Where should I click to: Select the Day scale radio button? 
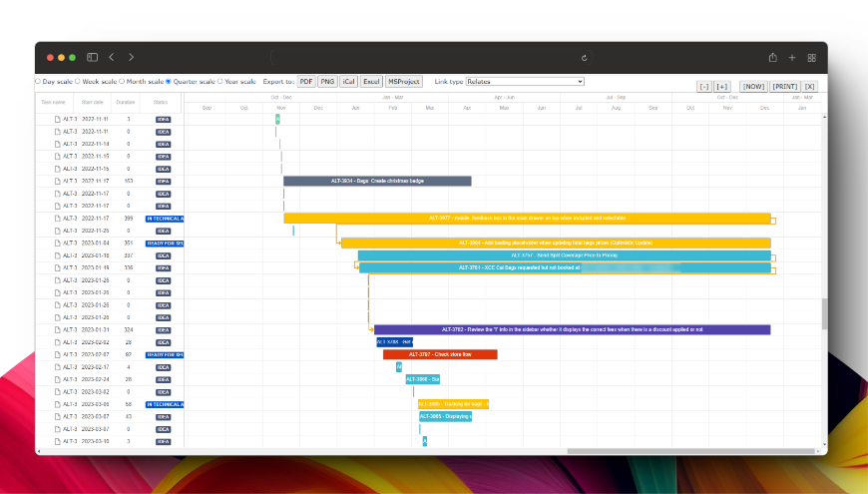[38, 82]
